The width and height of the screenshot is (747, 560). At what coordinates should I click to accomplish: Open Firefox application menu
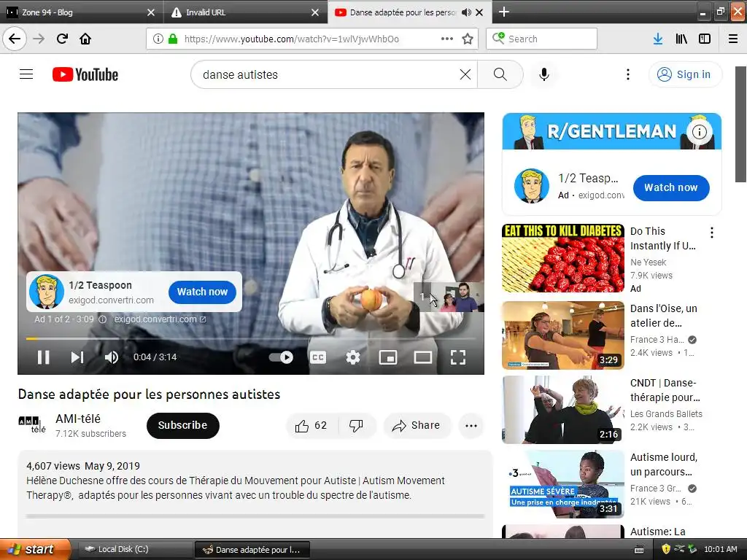click(733, 39)
